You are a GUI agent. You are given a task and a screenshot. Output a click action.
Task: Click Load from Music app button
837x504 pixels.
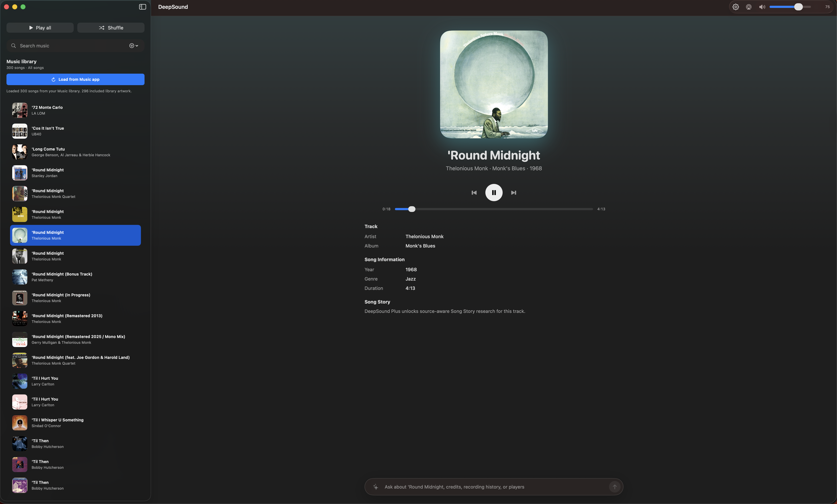tap(75, 79)
